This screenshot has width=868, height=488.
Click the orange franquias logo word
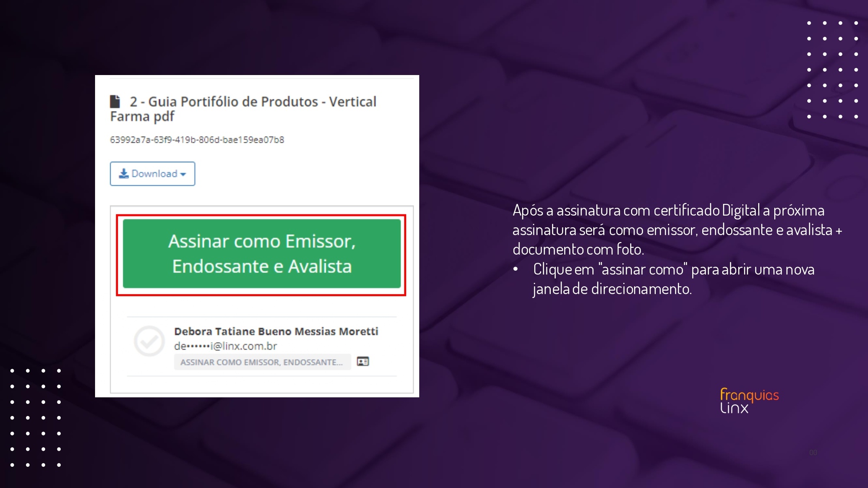[749, 395]
